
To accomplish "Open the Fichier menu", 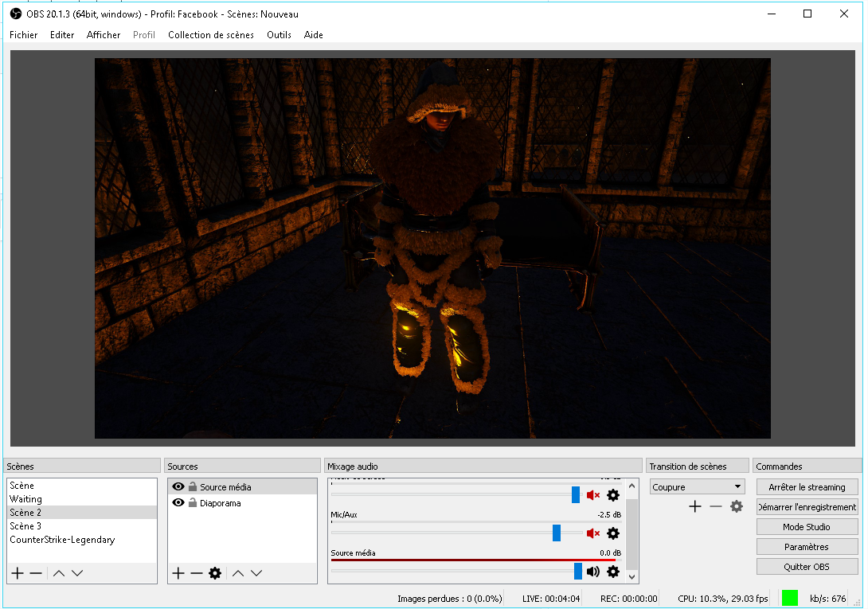I will (x=23, y=35).
